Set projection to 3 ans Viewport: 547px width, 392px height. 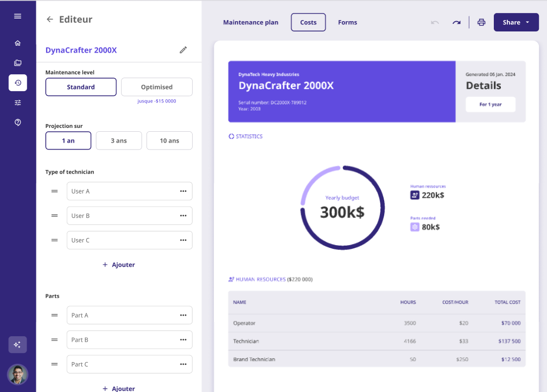coord(118,140)
